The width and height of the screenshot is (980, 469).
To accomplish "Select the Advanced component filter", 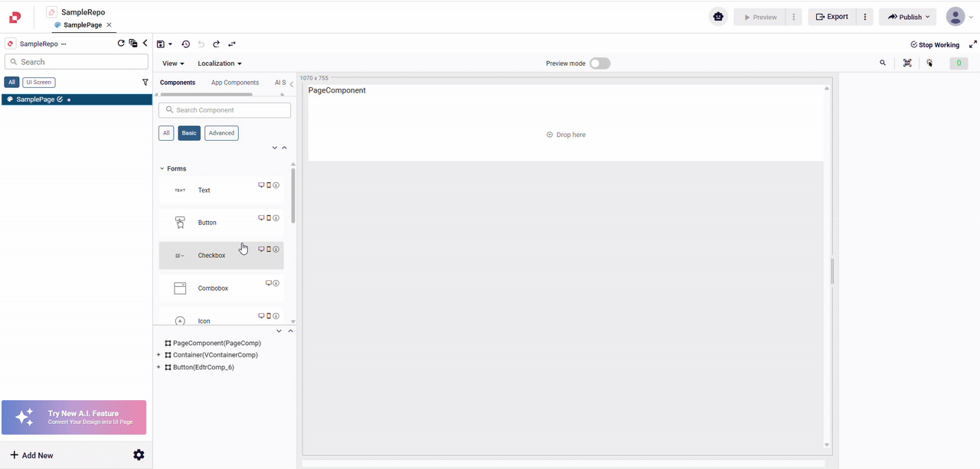I will point(221,133).
